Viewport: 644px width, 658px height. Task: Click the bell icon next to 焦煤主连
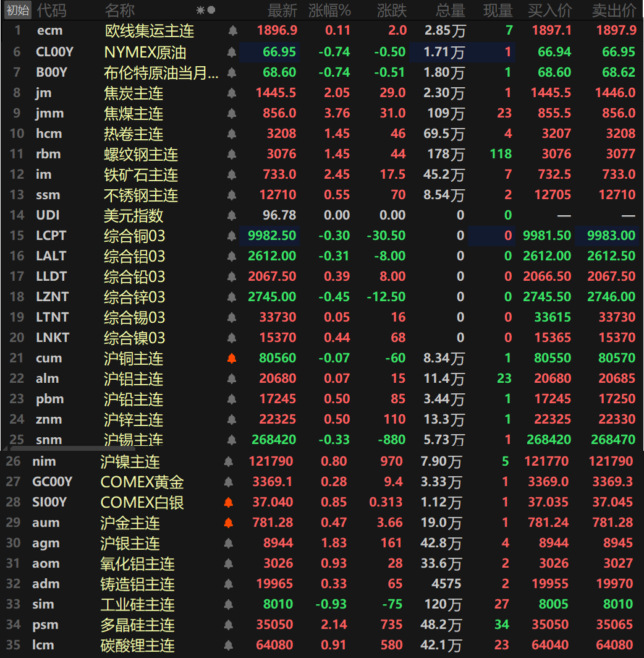(x=232, y=114)
